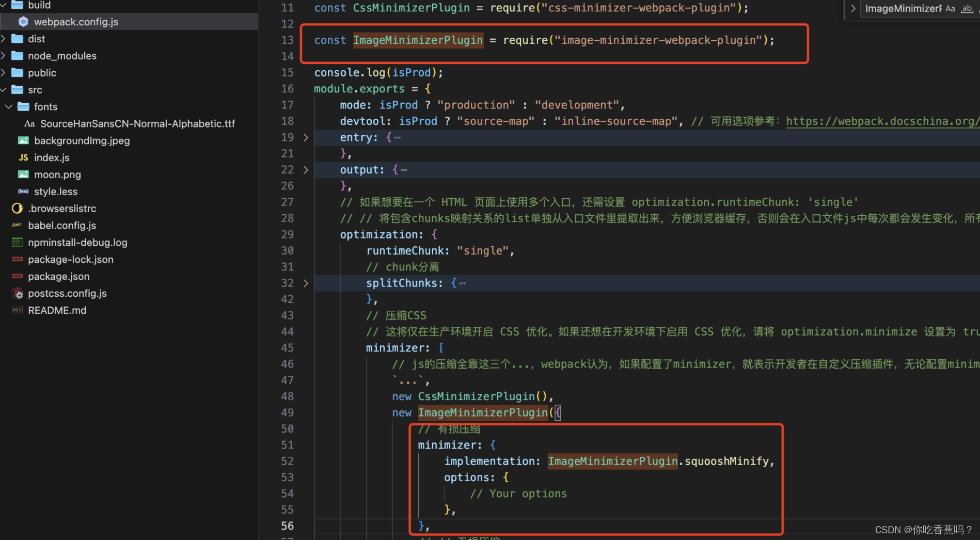Click the moon.png image icon
Screen dimensions: 980x540
pyautogui.click(x=23, y=174)
